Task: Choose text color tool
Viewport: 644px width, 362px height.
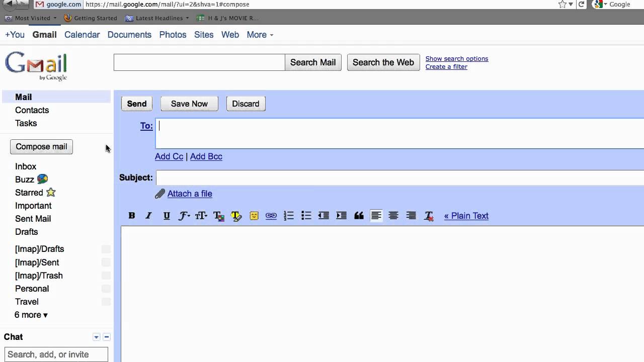Action: pyautogui.click(x=219, y=216)
